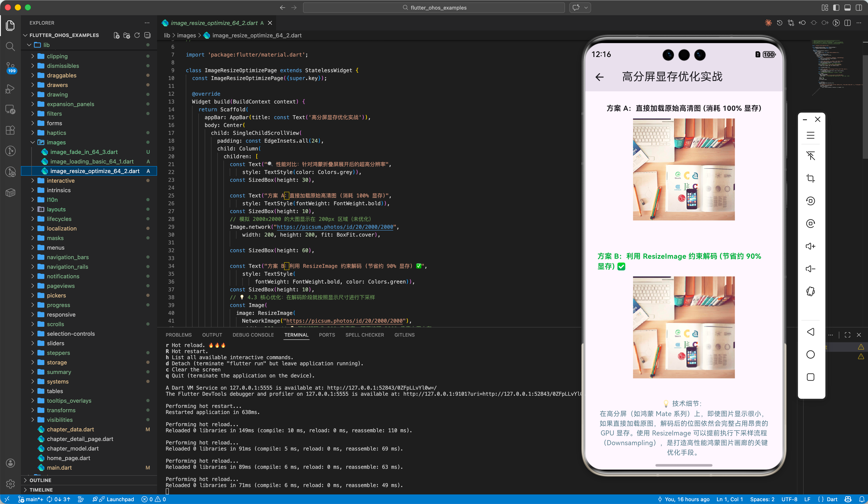Toggle the primary side bar layout icon
Screen dimensions: 868x504
click(x=836, y=8)
